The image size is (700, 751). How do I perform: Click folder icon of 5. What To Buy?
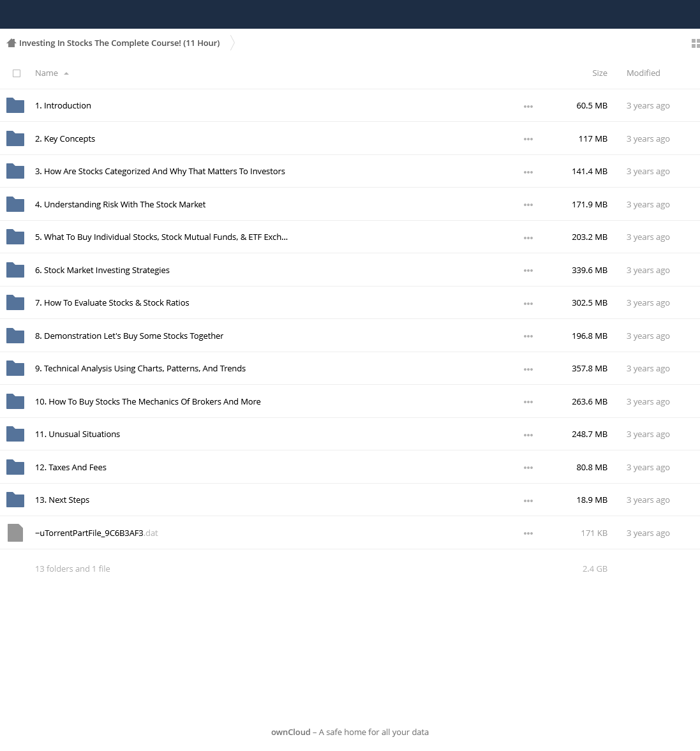[x=15, y=237]
